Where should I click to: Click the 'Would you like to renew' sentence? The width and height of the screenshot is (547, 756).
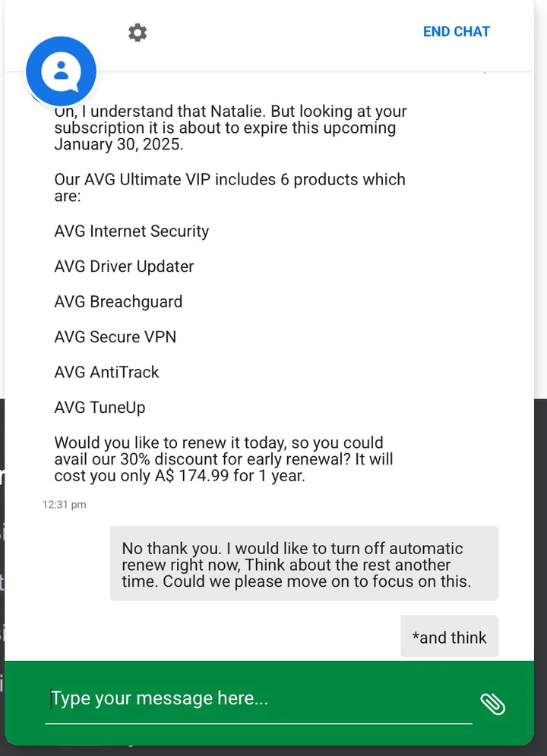click(219, 443)
